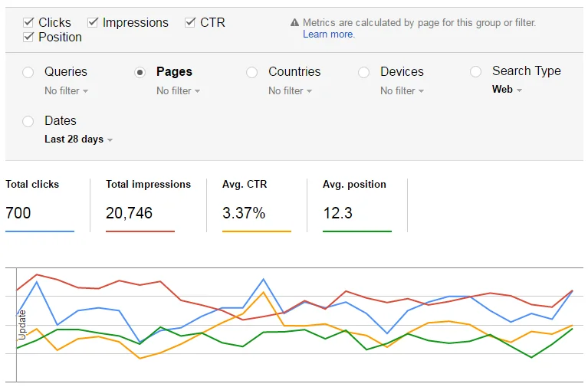Image resolution: width=588 pixels, height=387 pixels.
Task: Click the Queries label
Action: [x=66, y=71]
